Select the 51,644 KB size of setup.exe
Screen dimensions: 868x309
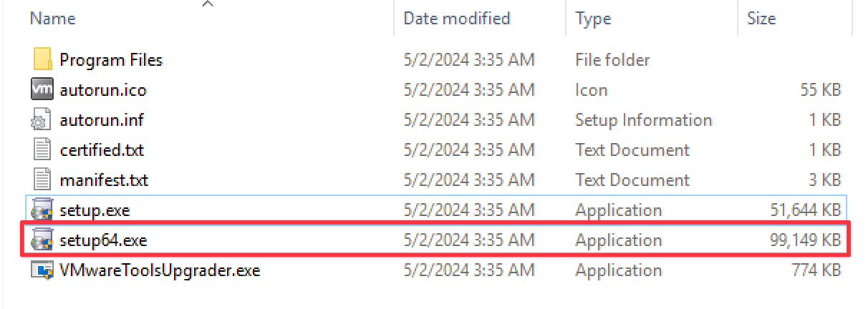[x=800, y=210]
